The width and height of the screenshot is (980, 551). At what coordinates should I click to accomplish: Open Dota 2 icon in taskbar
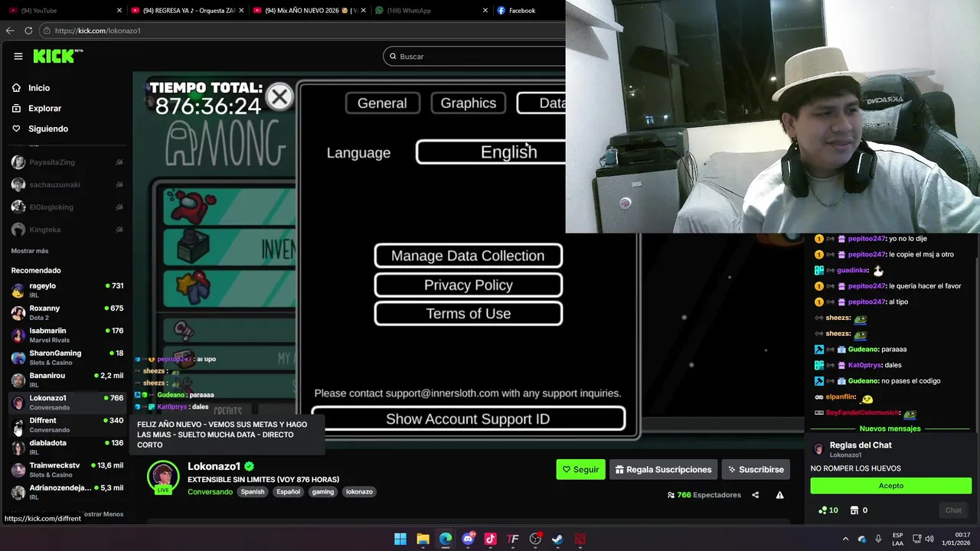click(x=580, y=539)
